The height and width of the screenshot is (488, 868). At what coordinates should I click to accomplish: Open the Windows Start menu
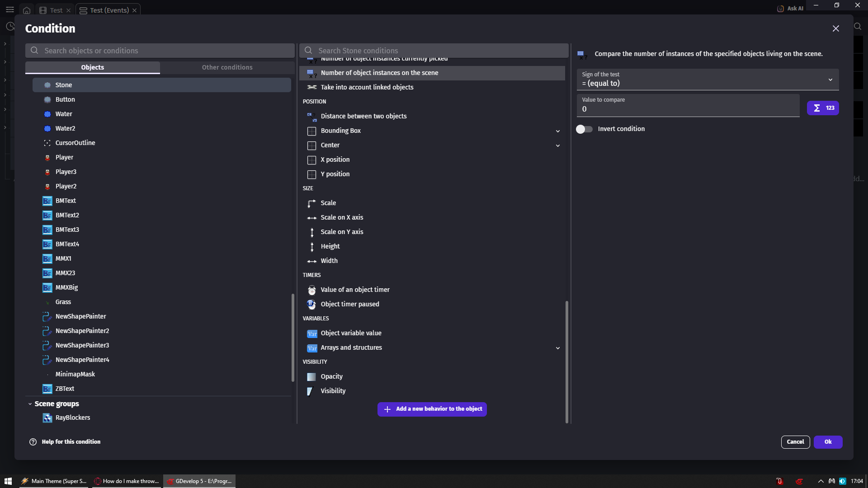(8, 481)
